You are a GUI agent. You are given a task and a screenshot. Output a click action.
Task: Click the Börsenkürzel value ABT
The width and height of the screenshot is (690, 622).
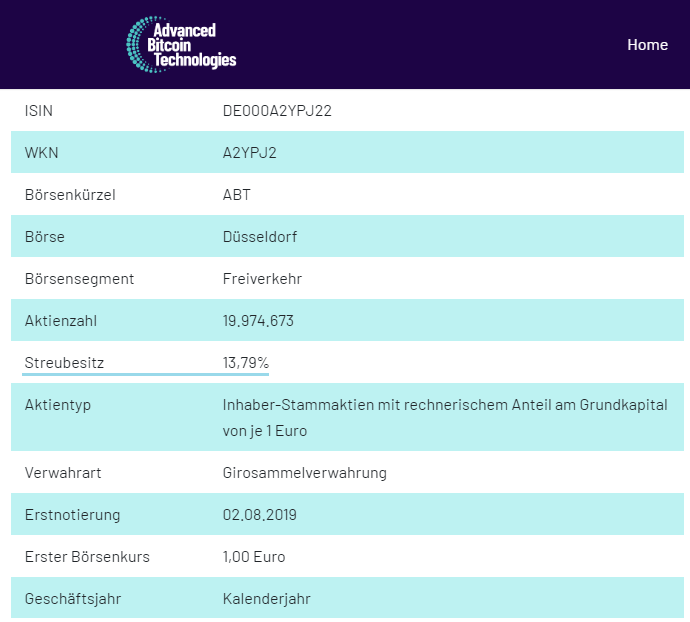(x=237, y=195)
